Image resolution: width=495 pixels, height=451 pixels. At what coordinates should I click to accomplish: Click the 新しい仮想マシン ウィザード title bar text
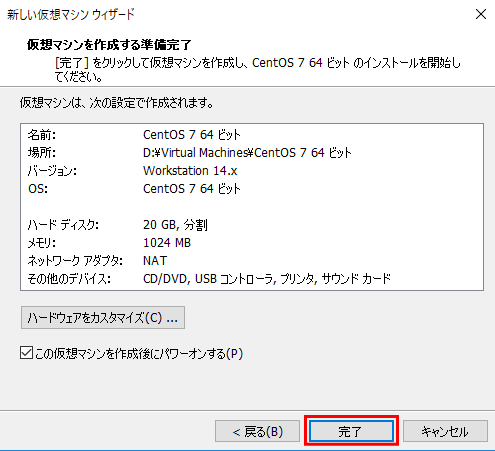71,14
